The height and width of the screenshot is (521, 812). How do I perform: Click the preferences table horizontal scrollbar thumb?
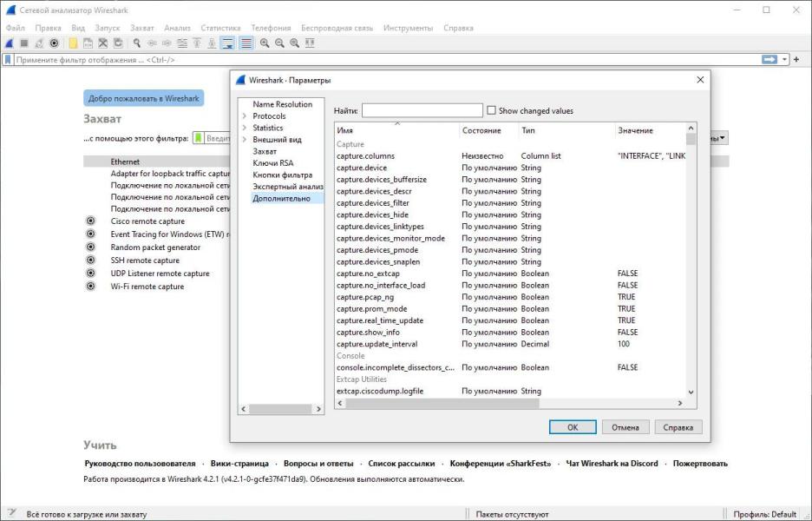[442, 403]
